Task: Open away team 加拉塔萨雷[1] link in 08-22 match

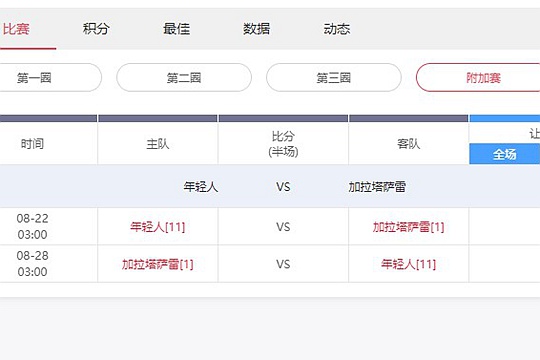Action: (408, 227)
